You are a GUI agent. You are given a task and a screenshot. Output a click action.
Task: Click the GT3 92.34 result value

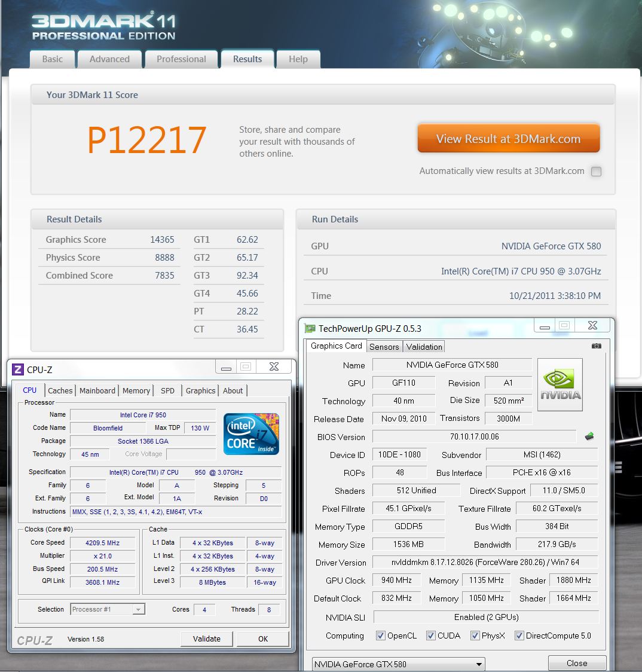point(247,276)
